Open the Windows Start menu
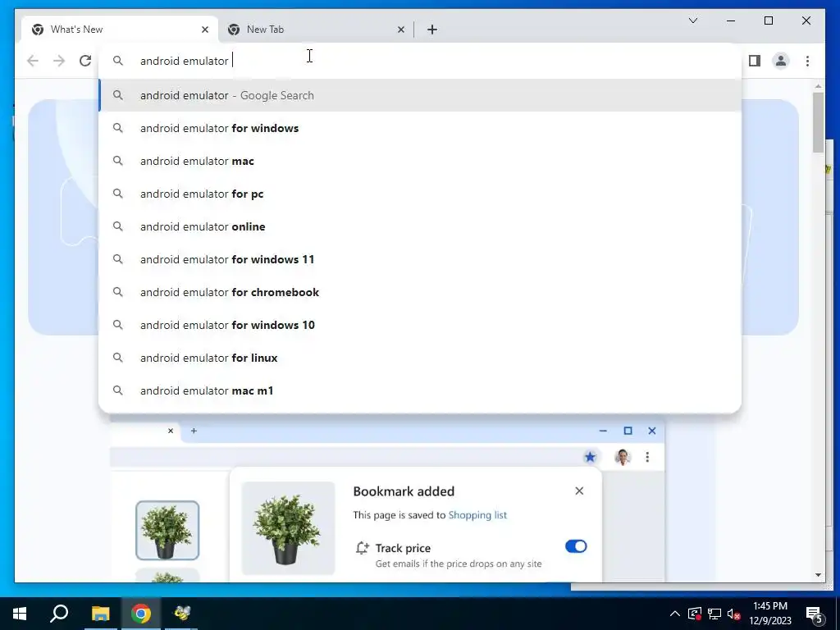The width and height of the screenshot is (840, 630). coord(20,614)
